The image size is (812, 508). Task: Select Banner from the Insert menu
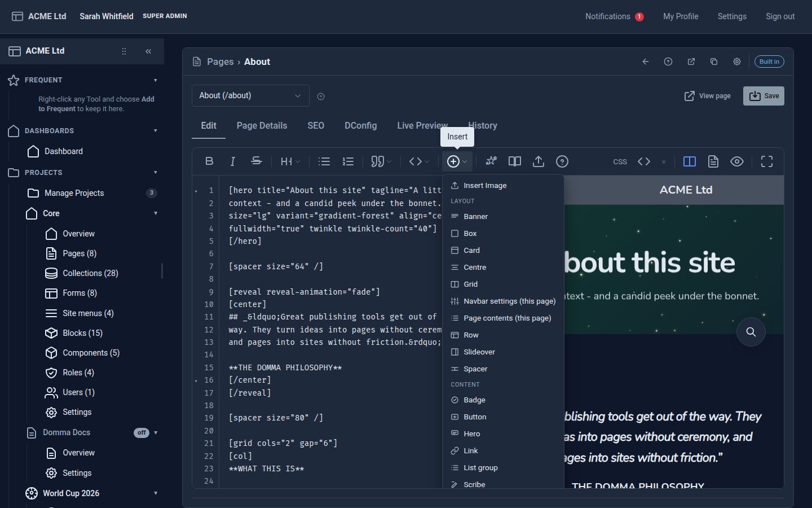[503, 216]
